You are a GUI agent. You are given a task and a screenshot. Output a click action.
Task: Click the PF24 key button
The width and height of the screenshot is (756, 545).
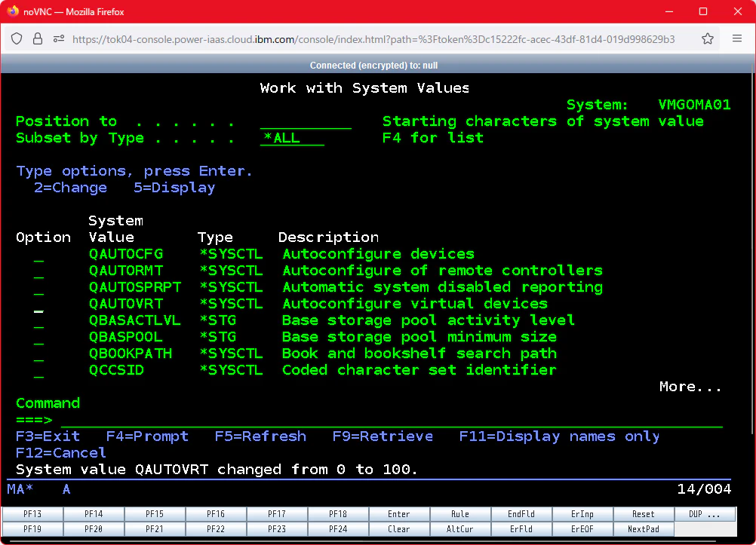(338, 529)
